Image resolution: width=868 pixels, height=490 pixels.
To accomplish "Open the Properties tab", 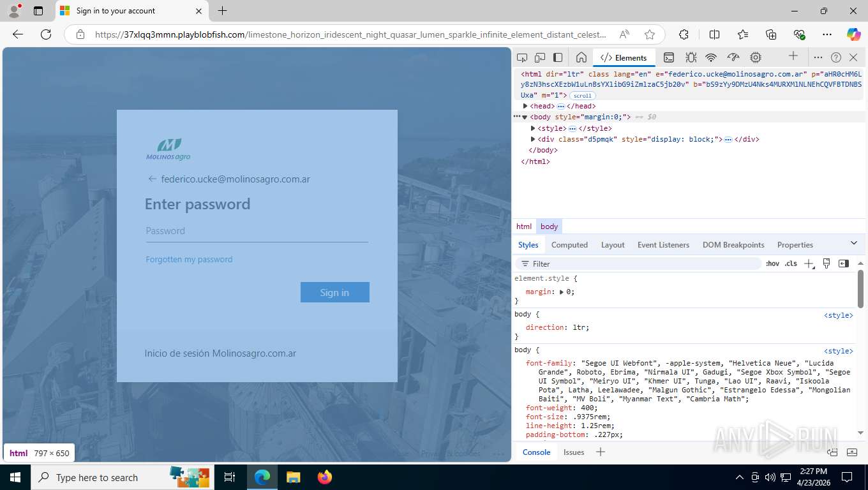I will click(795, 245).
